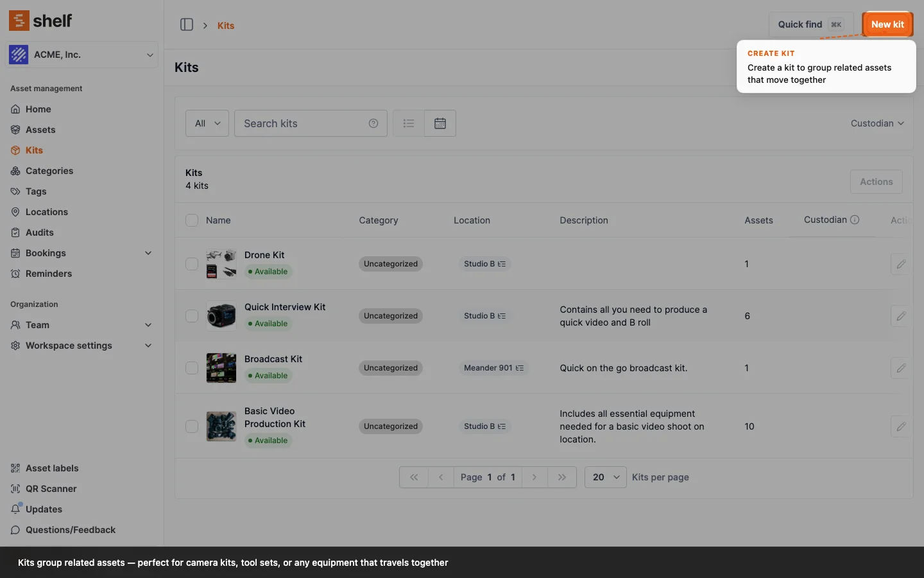Toggle the select-all kits checkbox
Image resolution: width=924 pixels, height=578 pixels.
click(x=192, y=220)
